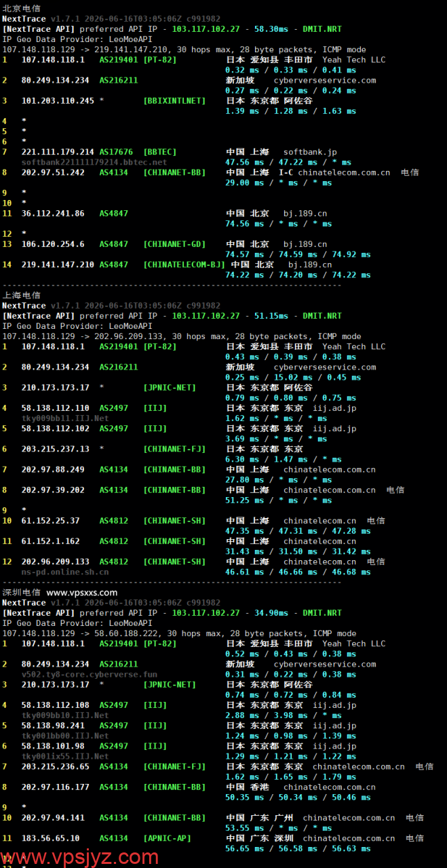
Task: Select hostname softbank221111179214.bbtec.net
Action: [x=94, y=162]
